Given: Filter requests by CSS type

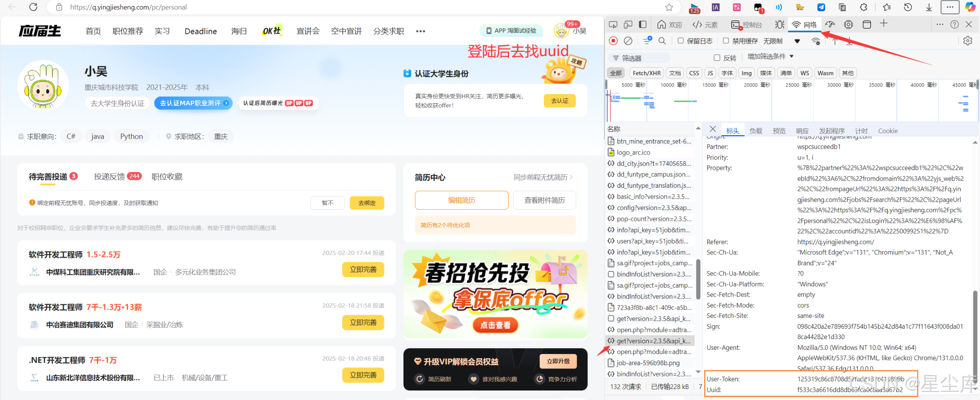Looking at the screenshot, I should 694,73.
